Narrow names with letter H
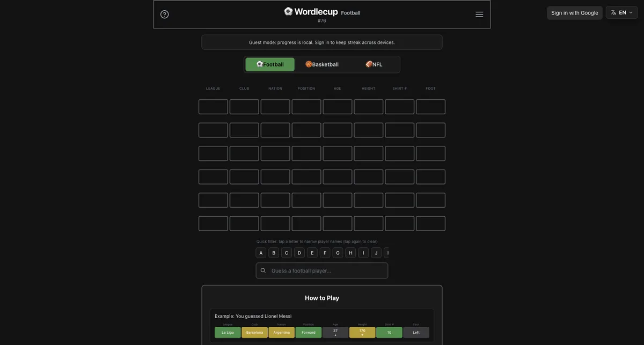 pyautogui.click(x=351, y=253)
